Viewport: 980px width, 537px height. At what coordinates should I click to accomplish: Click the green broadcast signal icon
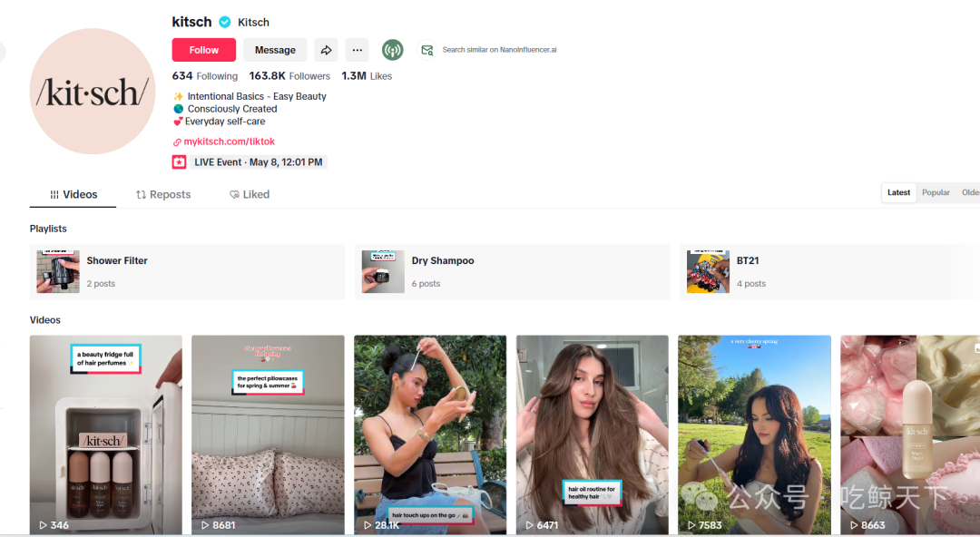pyautogui.click(x=393, y=50)
